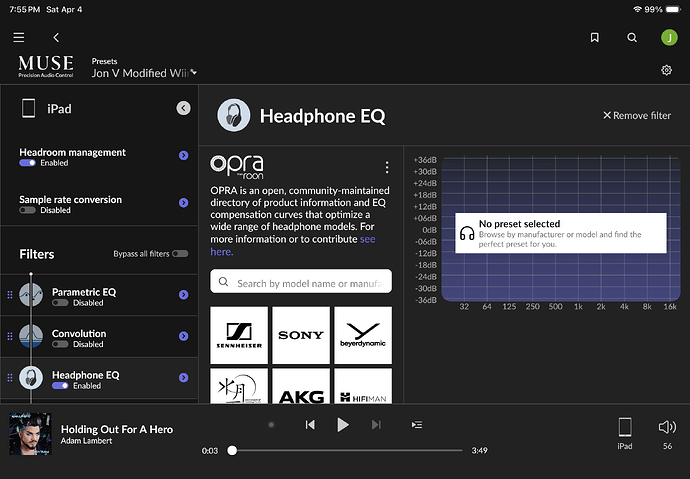Screen dimensions: 690x479
Task: Open Headroom management details arrow
Action: 184,155
